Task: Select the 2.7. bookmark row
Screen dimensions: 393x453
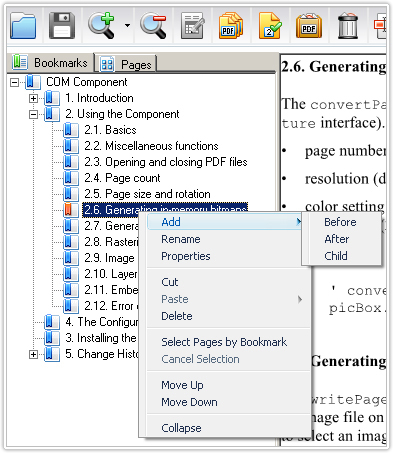Action: click(111, 226)
